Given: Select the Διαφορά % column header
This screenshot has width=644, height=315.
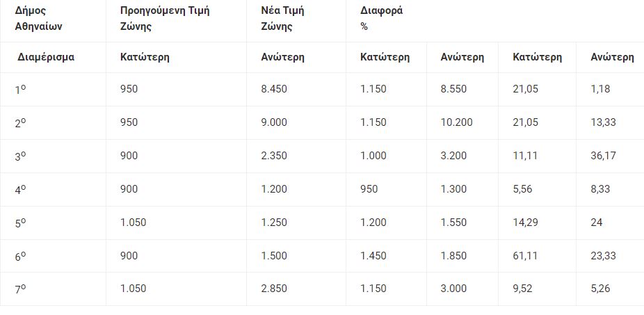Looking at the screenshot, I should (x=382, y=19).
